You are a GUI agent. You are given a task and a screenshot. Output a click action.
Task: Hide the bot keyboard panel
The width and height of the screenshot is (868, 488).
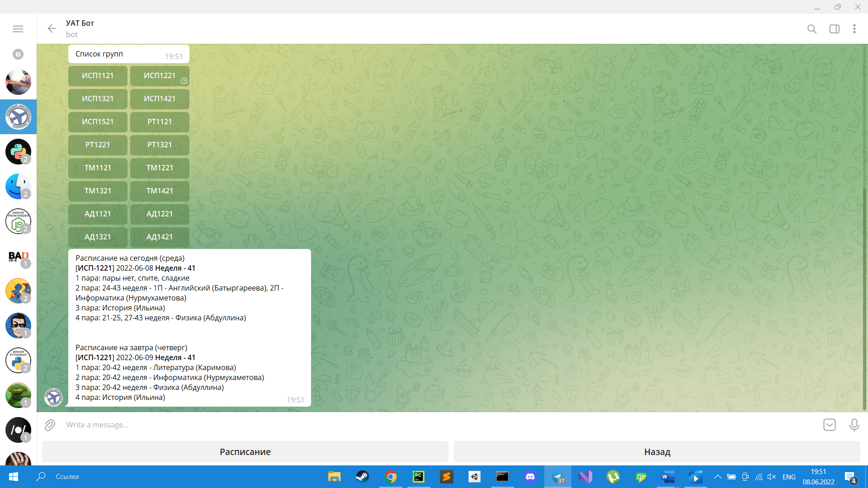tap(830, 425)
